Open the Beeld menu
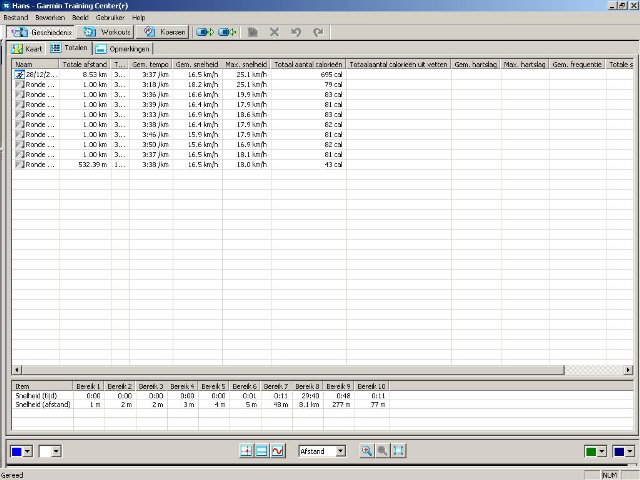 80,18
